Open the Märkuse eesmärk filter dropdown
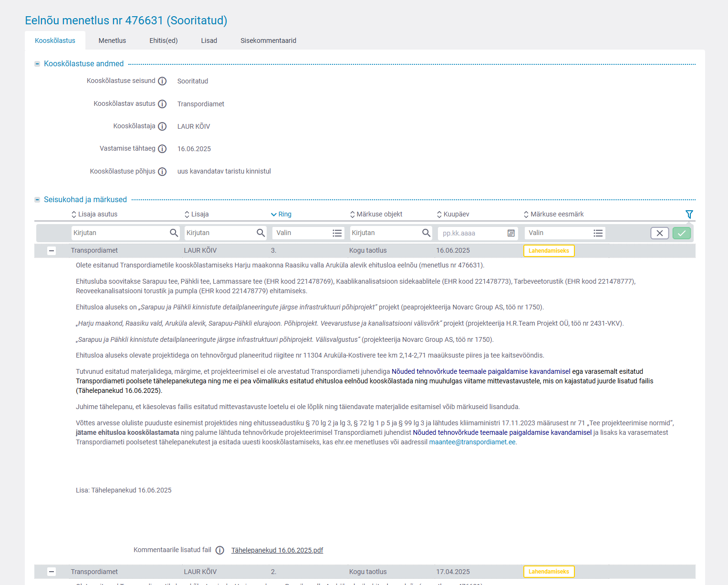 pyautogui.click(x=565, y=233)
